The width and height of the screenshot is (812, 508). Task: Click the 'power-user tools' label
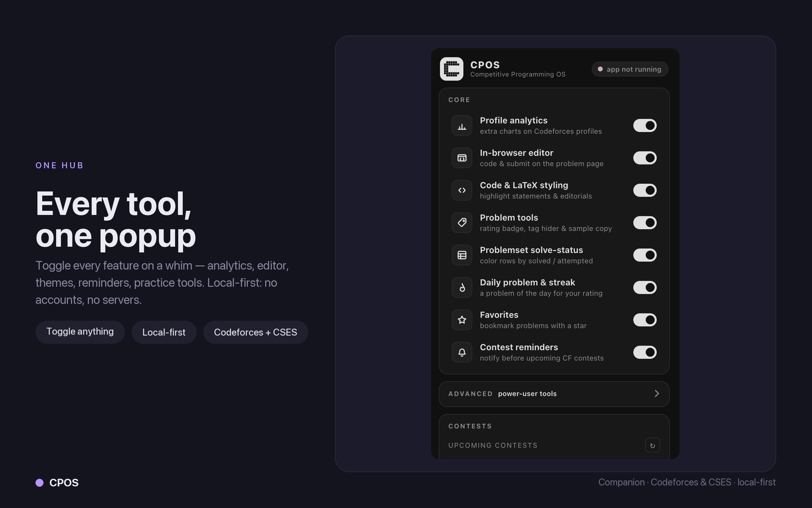(527, 393)
